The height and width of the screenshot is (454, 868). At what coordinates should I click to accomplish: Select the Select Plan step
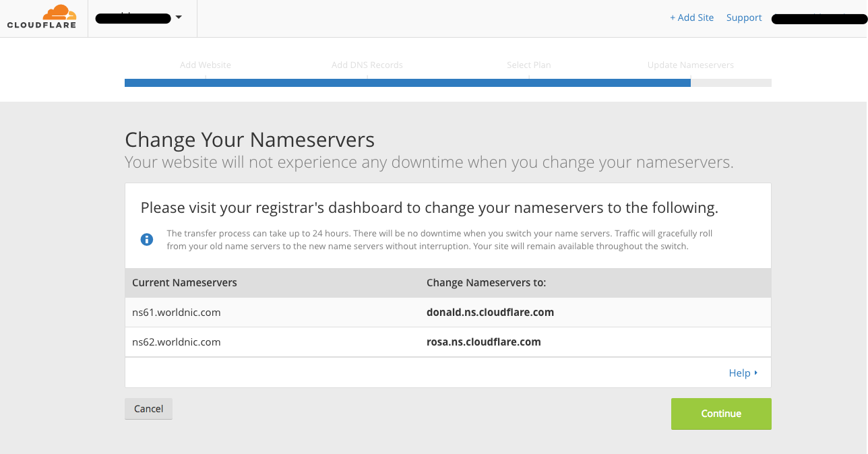pos(529,65)
